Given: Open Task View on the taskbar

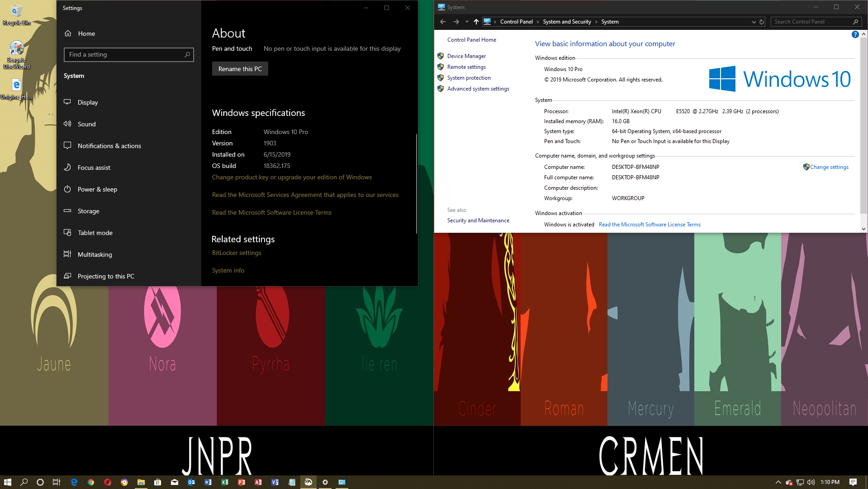Looking at the screenshot, I should click(57, 482).
